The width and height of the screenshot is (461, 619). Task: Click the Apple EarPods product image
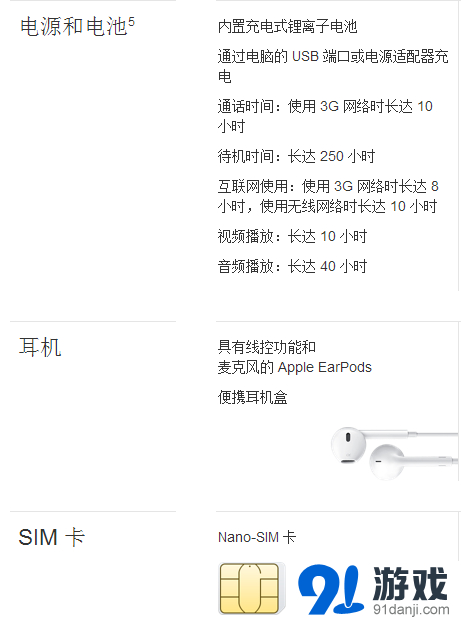395,453
